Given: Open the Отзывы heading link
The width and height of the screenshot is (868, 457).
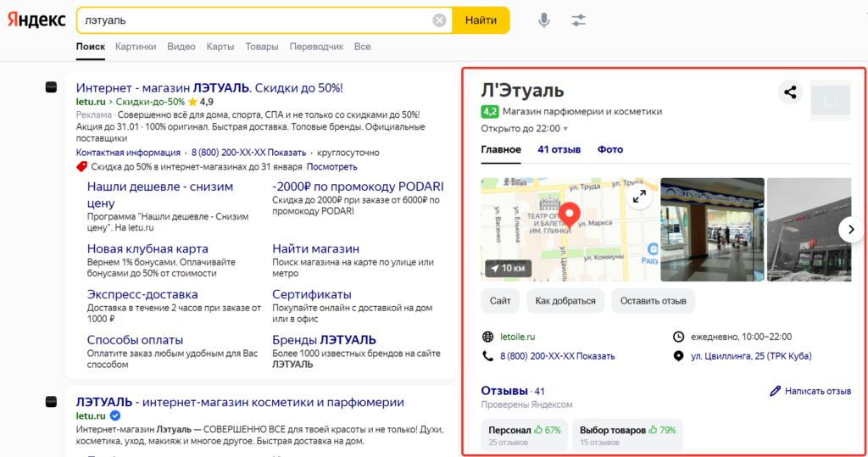Looking at the screenshot, I should click(504, 391).
